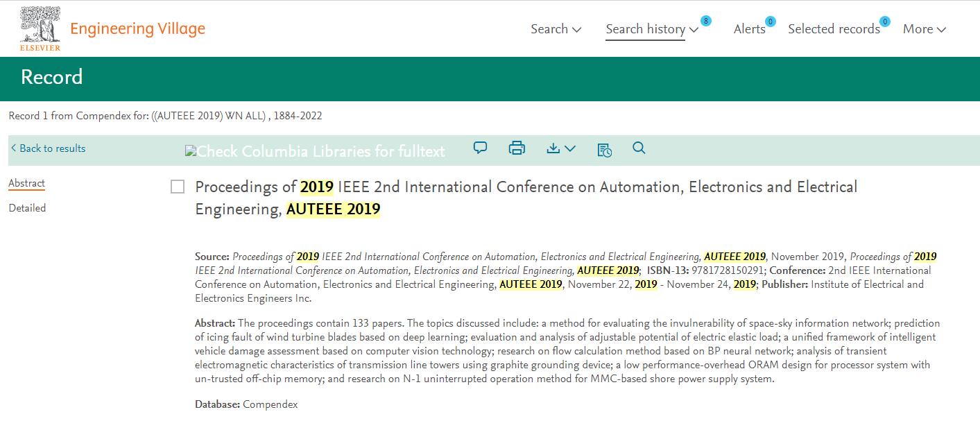Select the Abstract view tab

coord(26,184)
